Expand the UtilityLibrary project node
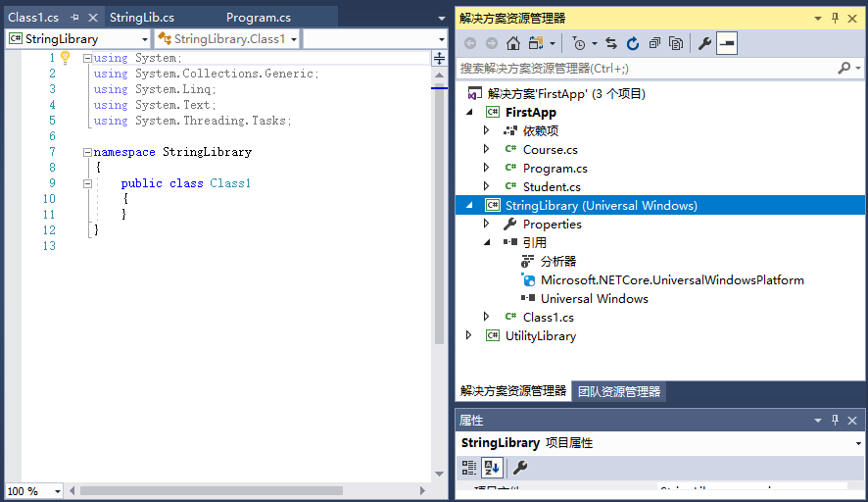The image size is (868, 502). tap(468, 335)
